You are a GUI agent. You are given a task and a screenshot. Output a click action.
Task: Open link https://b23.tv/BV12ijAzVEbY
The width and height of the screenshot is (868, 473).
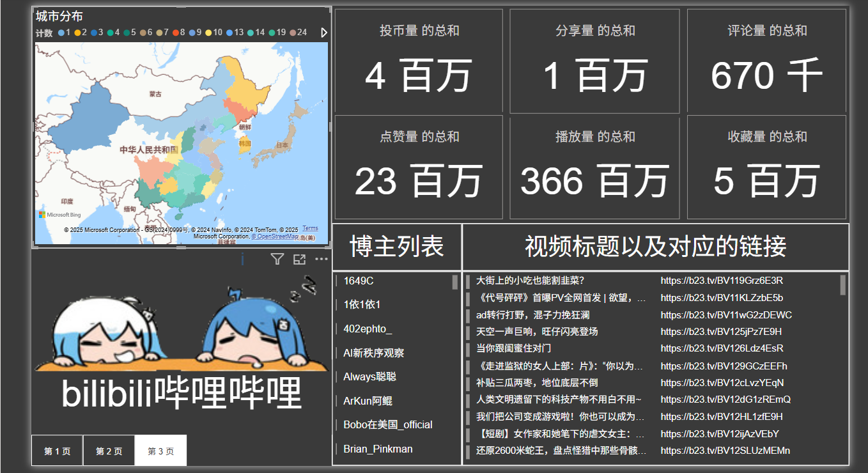click(720, 434)
